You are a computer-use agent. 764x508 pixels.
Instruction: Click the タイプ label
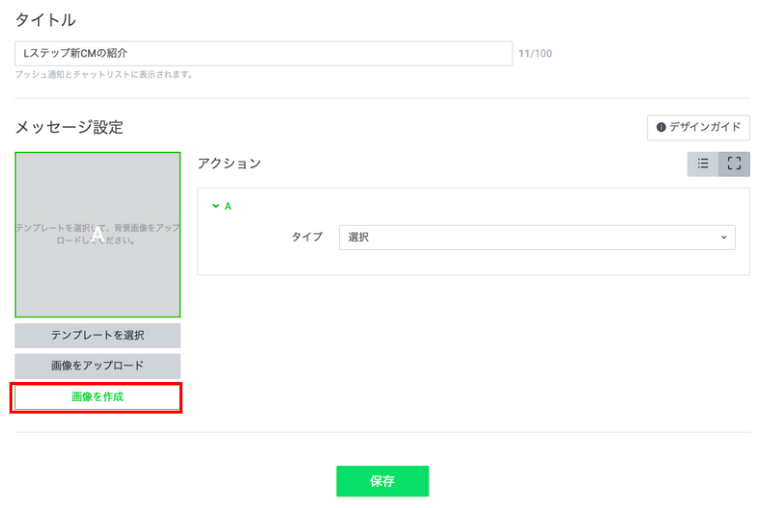pos(307,237)
